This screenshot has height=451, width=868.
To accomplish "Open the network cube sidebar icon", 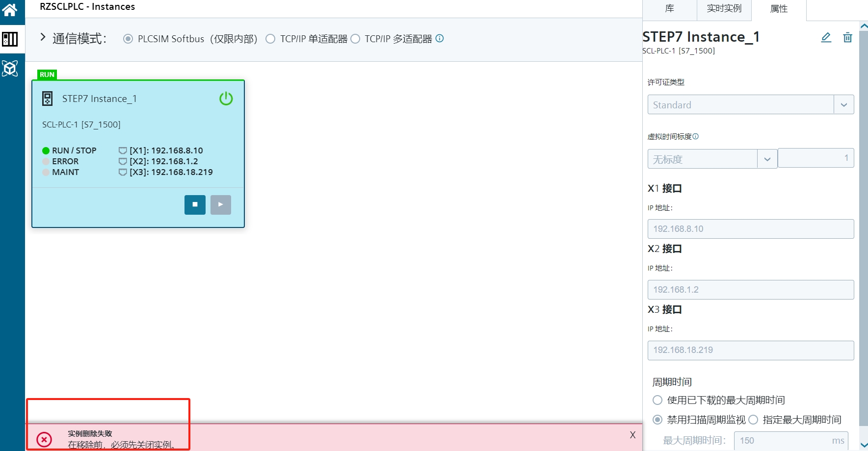I will [10, 68].
